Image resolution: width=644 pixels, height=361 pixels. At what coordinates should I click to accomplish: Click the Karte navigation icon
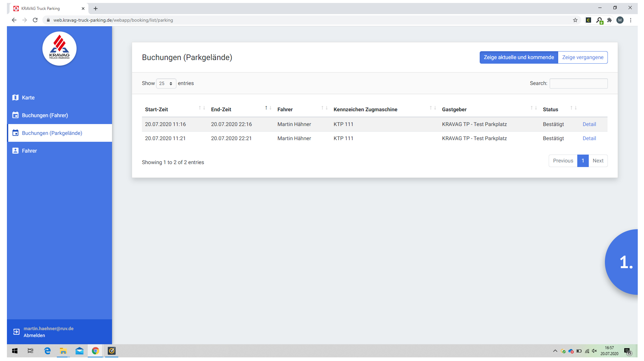[x=15, y=98]
